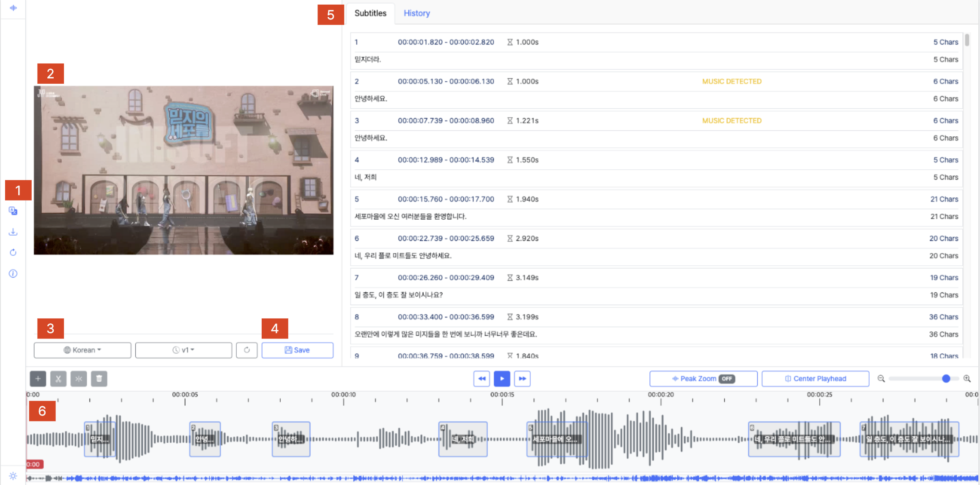
Task: Select waveform segment 1 on timeline
Action: point(100,439)
